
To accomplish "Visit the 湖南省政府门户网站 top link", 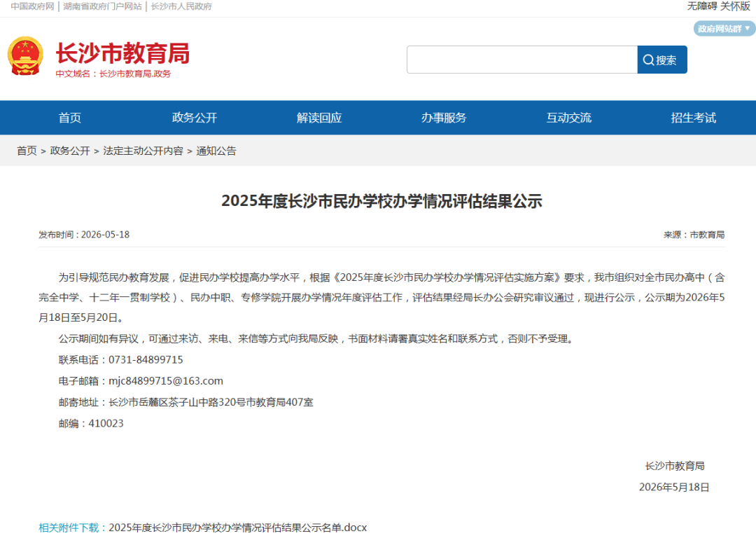I will [x=103, y=6].
